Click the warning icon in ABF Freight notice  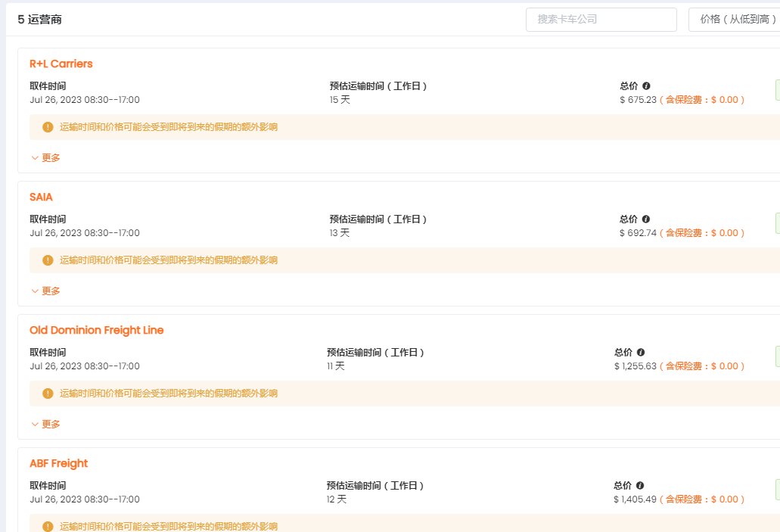click(x=48, y=526)
